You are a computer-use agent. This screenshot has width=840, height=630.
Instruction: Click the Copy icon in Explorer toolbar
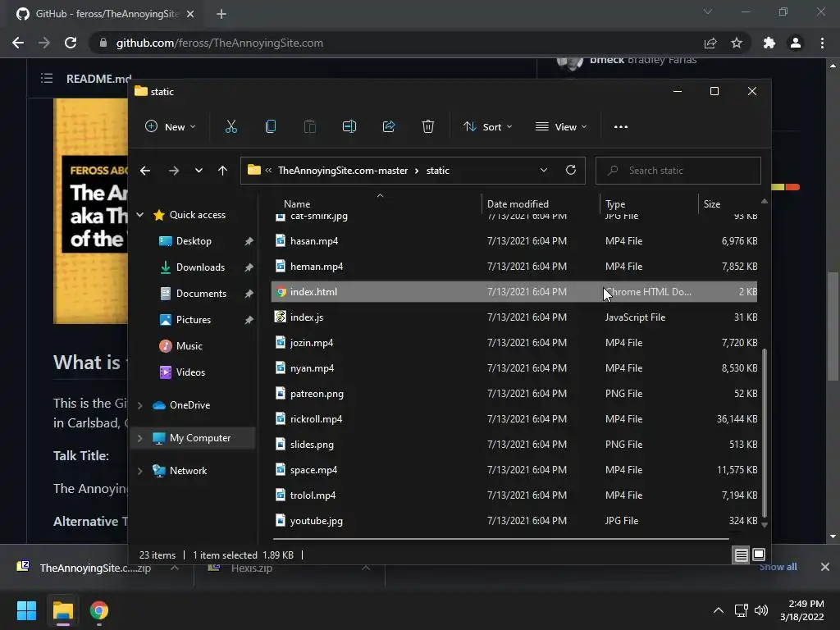coord(271,127)
